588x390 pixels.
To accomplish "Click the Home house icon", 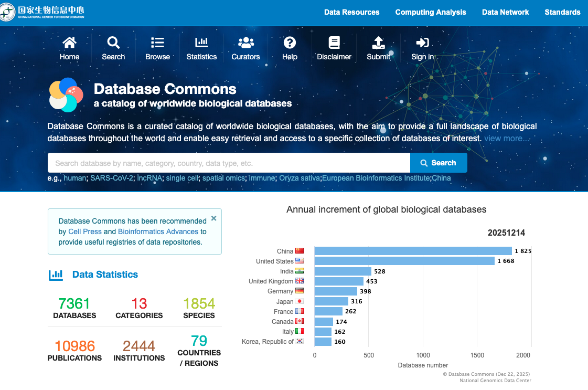I will tap(69, 43).
